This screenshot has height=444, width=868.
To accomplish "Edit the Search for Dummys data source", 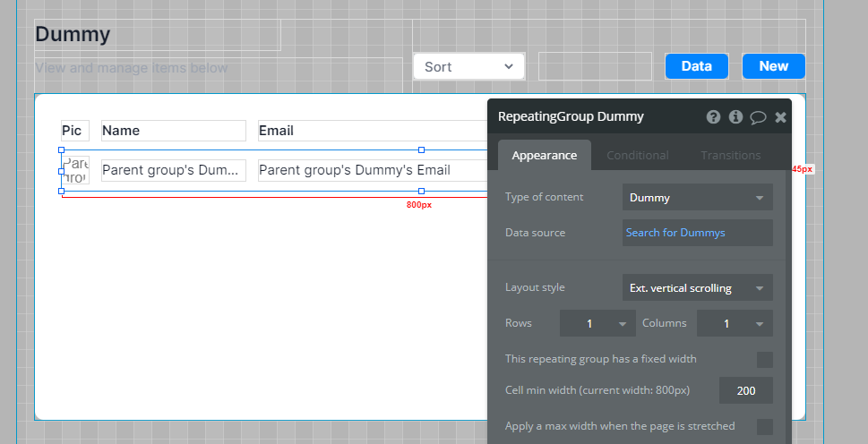I will pyautogui.click(x=697, y=233).
